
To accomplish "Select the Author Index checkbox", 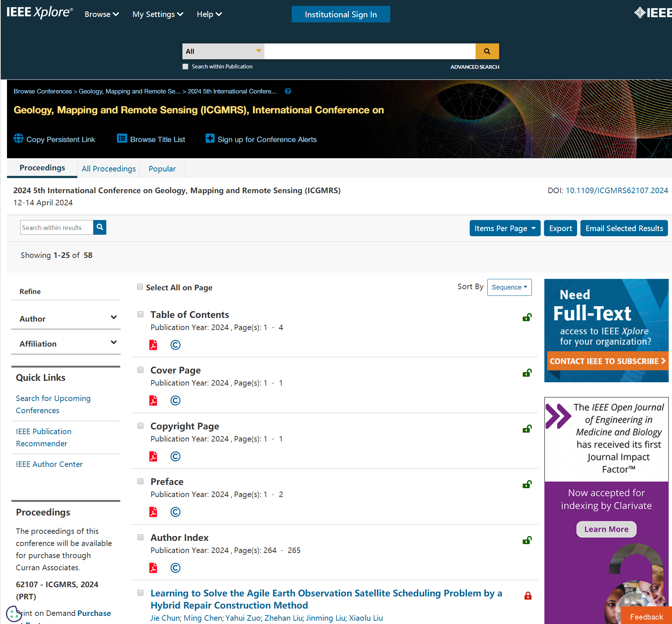I will click(141, 537).
